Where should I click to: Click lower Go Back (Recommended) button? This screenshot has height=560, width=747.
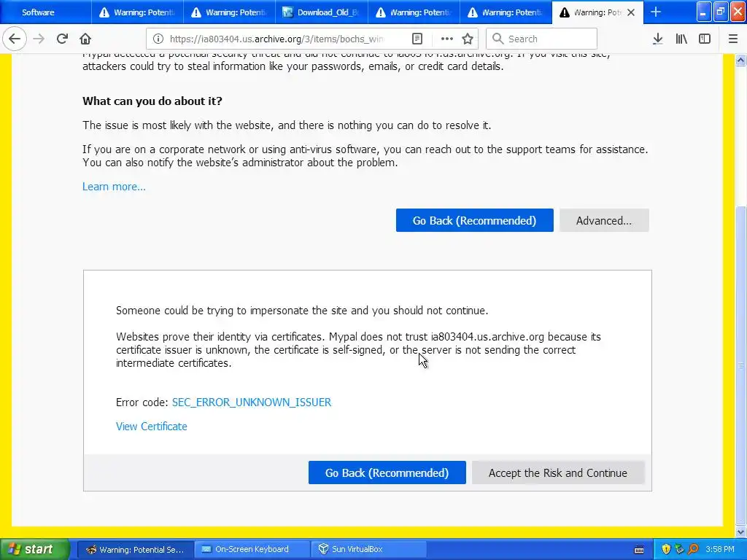tap(387, 472)
